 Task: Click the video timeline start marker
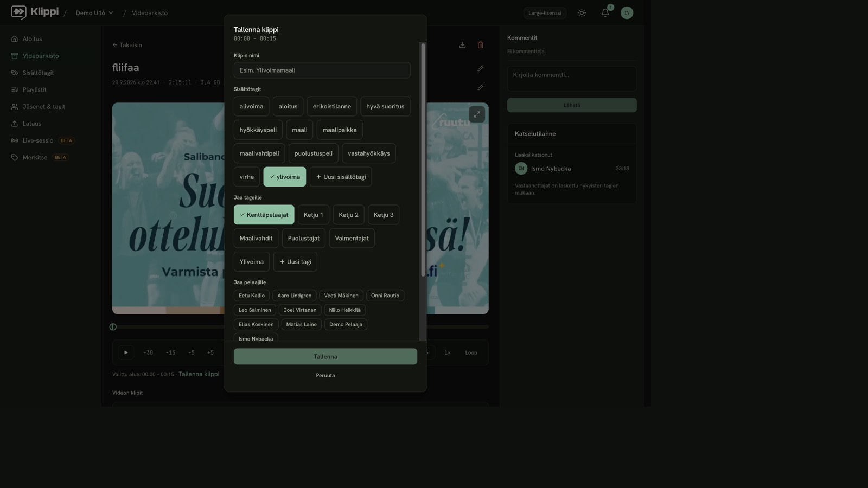click(x=113, y=327)
